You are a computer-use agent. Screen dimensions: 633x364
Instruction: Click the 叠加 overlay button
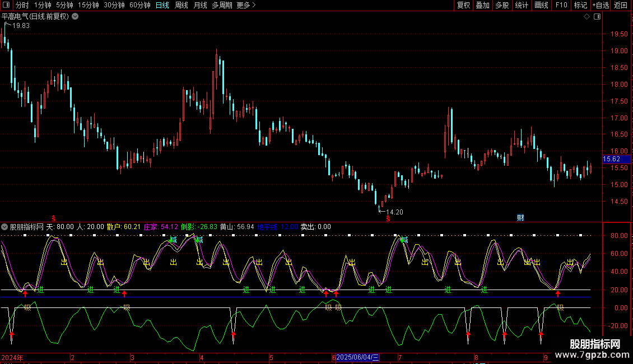click(483, 5)
